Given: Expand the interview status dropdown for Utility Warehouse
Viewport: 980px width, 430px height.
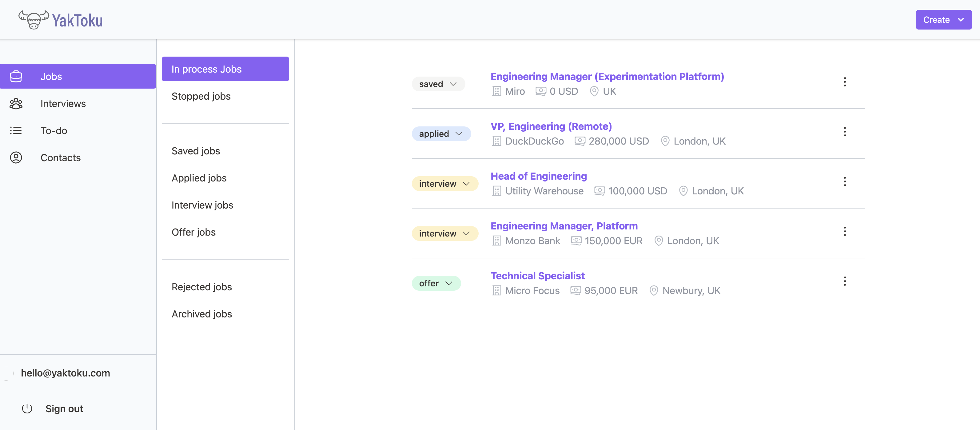Looking at the screenshot, I should point(445,184).
